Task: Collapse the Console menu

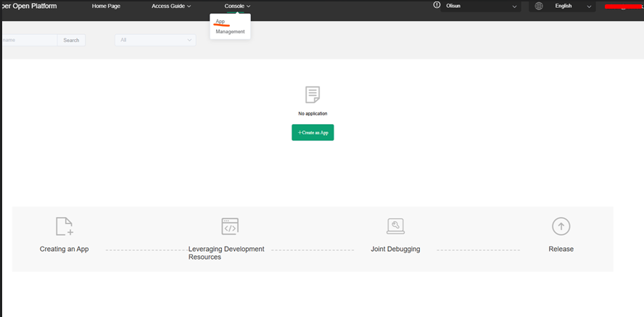Action: (237, 6)
